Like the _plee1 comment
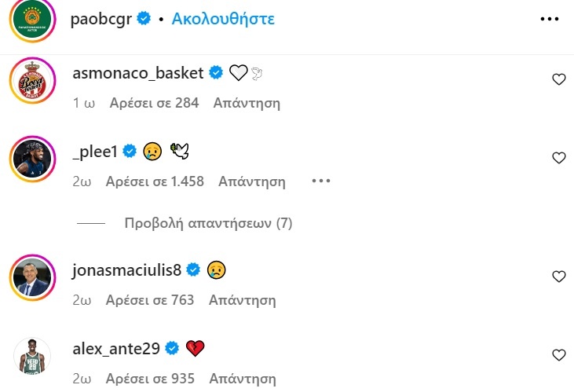The height and width of the screenshot is (392, 574). point(559,158)
